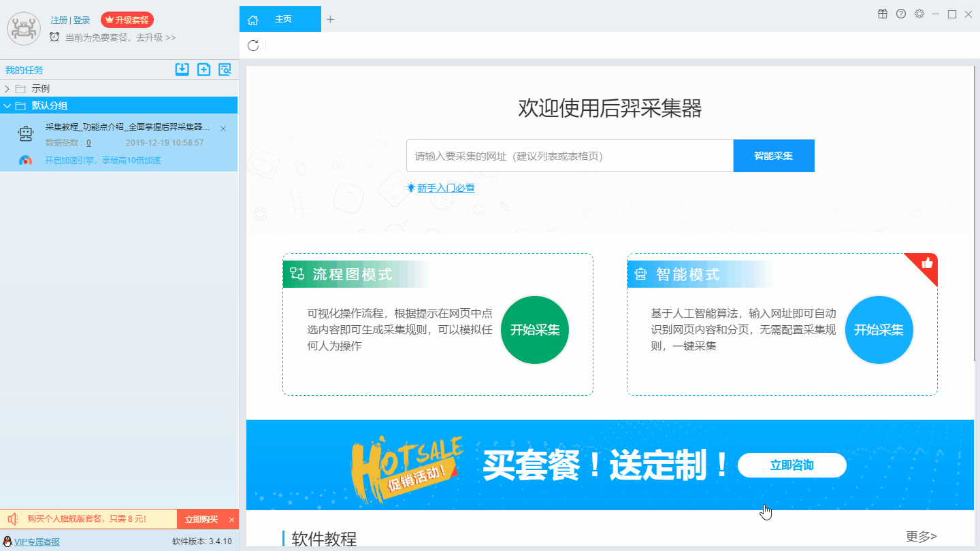Image resolution: width=980 pixels, height=551 pixels.
Task: Click the smart mode robot icon
Action: coord(640,275)
